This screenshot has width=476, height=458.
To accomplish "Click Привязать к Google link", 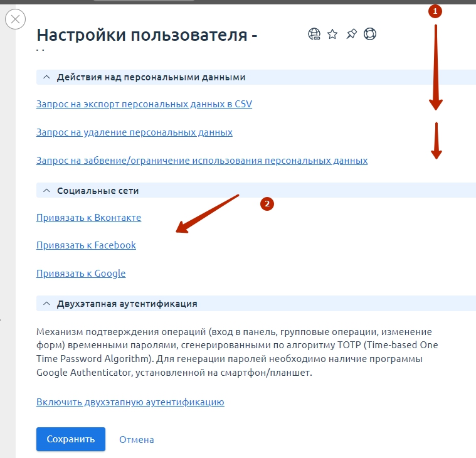I will 81,274.
